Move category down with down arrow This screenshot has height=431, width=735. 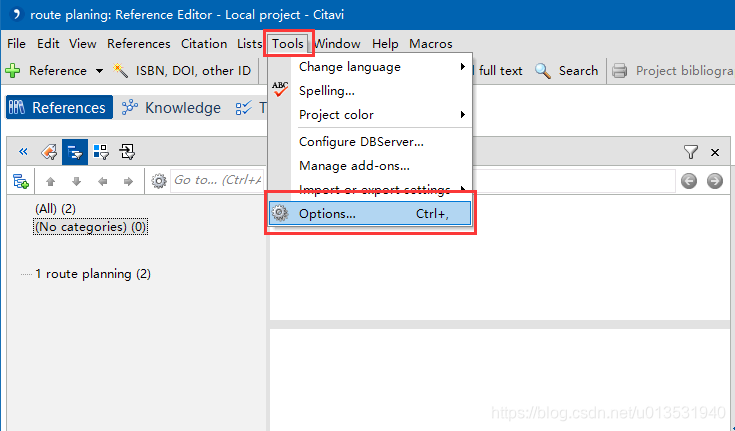tap(76, 181)
